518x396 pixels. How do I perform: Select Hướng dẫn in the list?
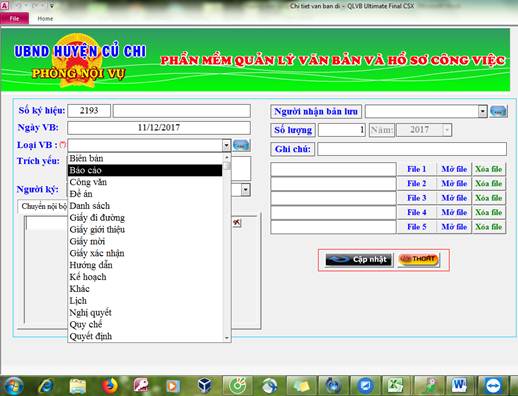point(145,265)
